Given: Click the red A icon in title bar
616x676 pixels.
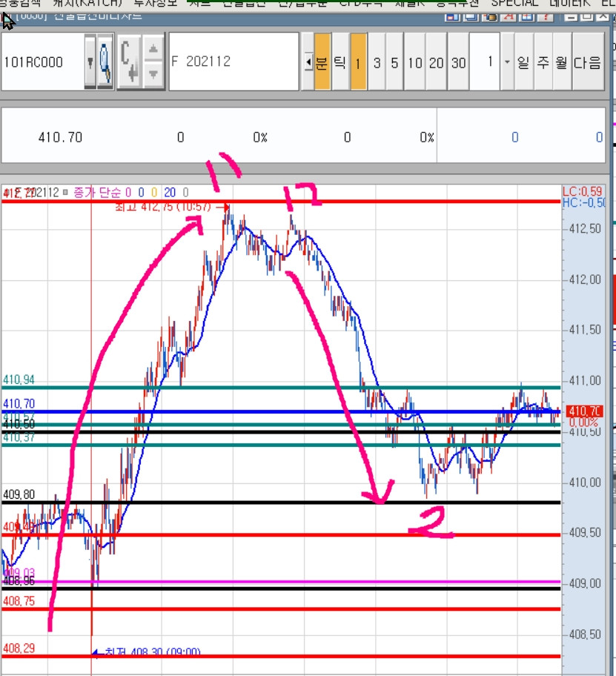Looking at the screenshot, I should click(509, 16).
